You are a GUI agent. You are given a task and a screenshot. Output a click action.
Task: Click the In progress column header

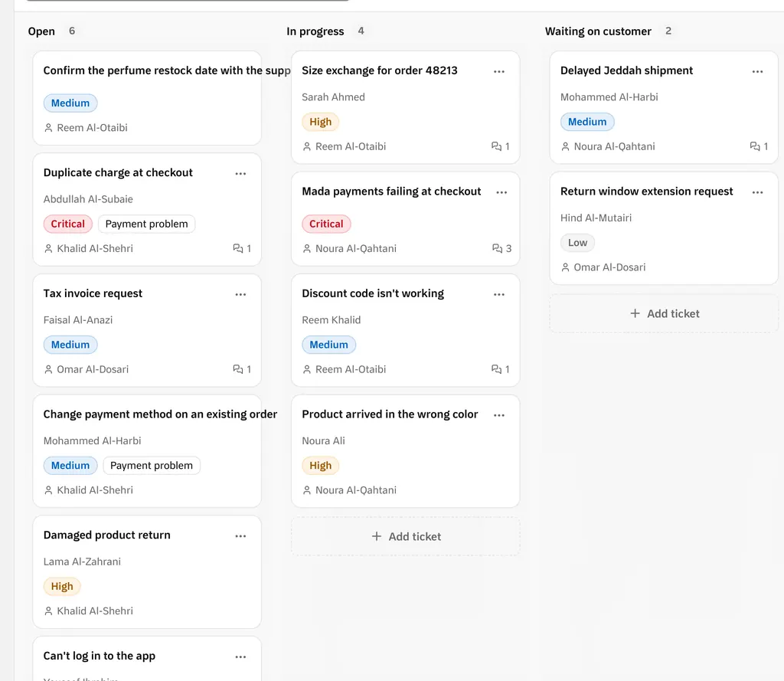pos(315,31)
